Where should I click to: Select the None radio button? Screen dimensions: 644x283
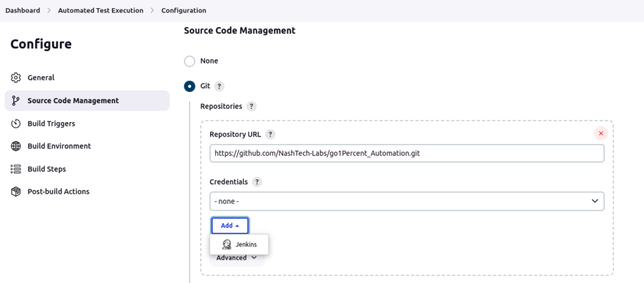pyautogui.click(x=189, y=61)
